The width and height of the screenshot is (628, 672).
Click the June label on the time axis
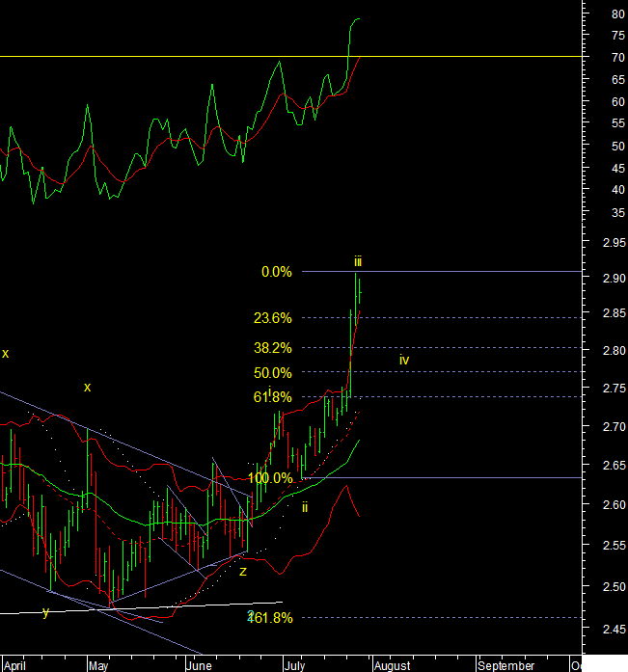point(199,666)
